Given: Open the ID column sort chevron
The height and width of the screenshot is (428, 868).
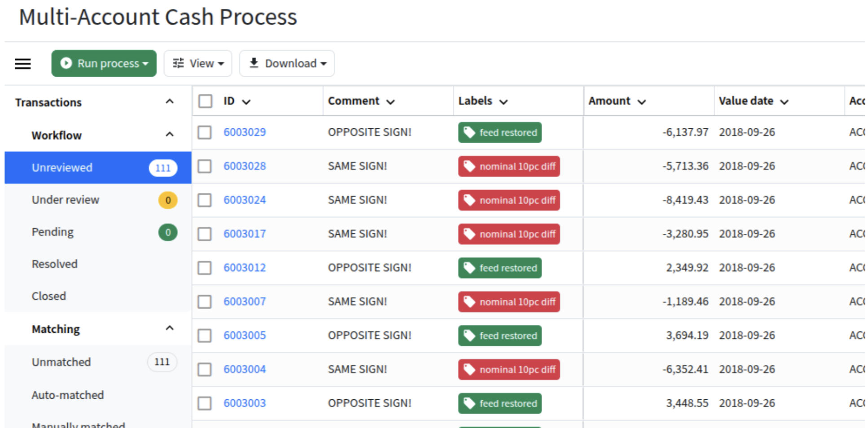Looking at the screenshot, I should pos(246,102).
